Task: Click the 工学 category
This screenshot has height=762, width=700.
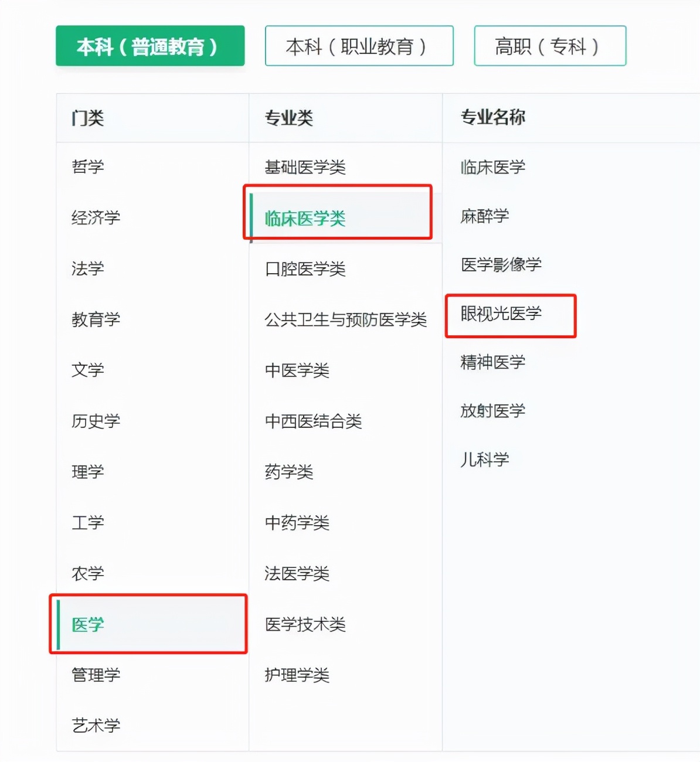Action: [x=88, y=522]
